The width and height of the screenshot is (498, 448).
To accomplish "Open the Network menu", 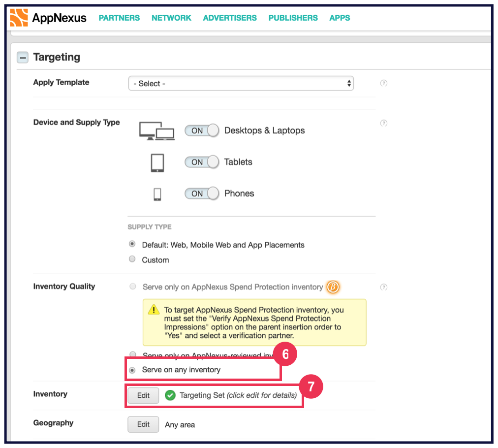I will (172, 18).
